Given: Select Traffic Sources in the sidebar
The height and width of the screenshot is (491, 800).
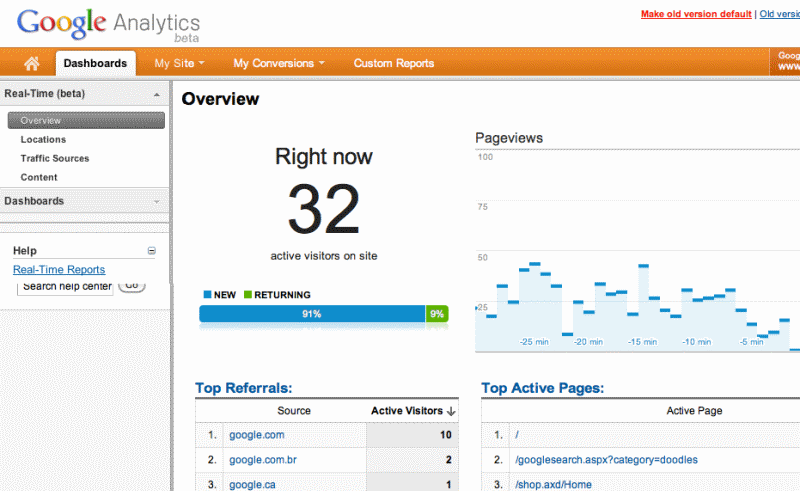Looking at the screenshot, I should click(55, 158).
